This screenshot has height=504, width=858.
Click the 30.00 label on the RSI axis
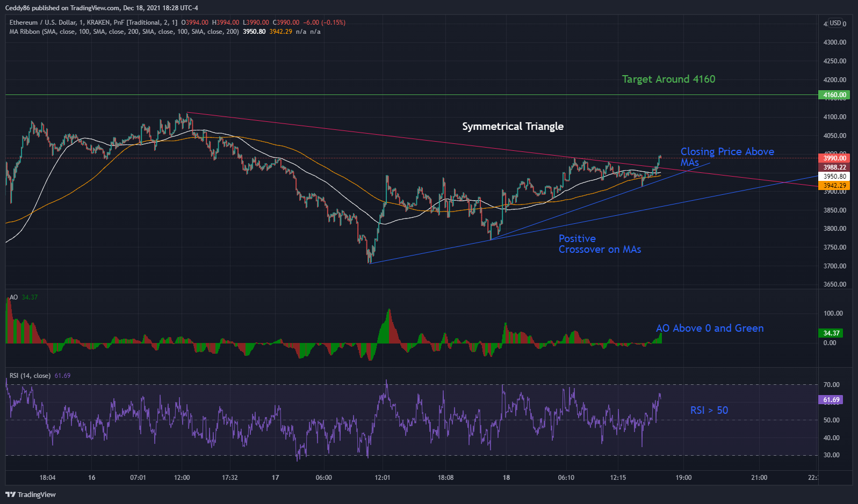(831, 455)
